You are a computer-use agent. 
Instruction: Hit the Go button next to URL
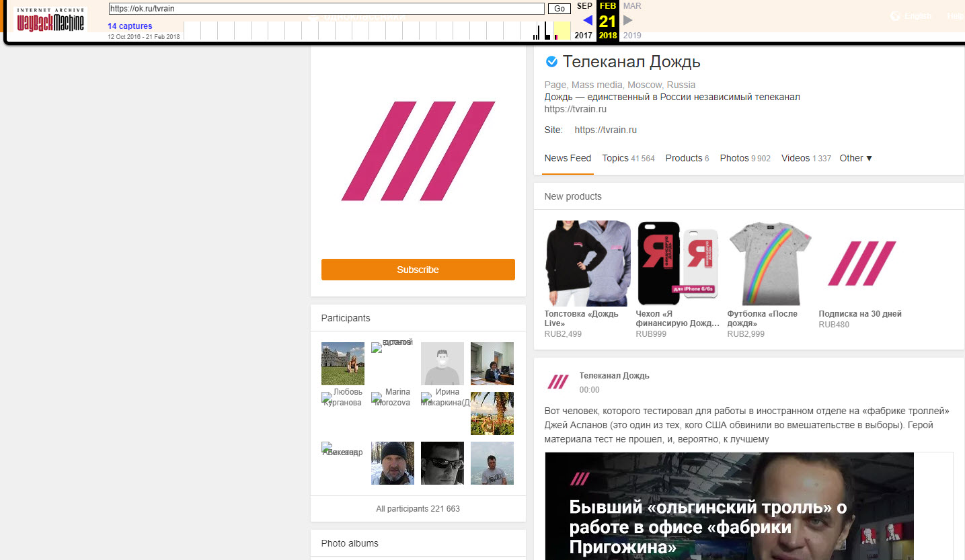pyautogui.click(x=559, y=9)
